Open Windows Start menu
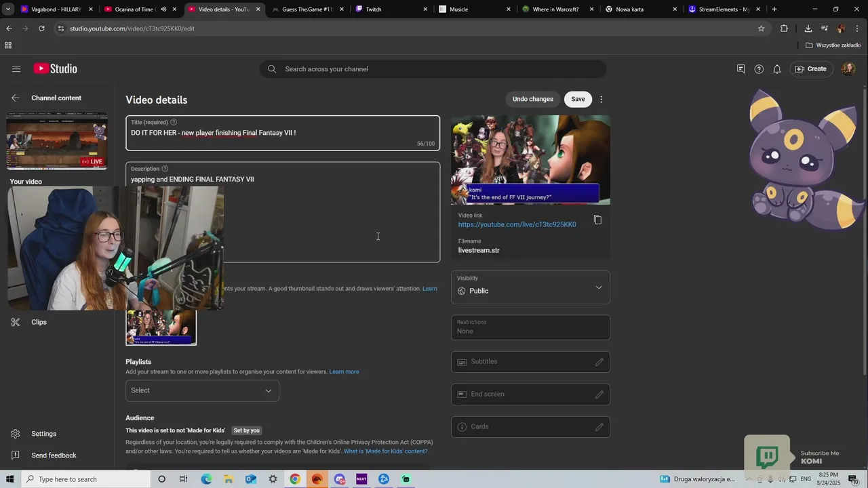The image size is (868, 488). 9,479
